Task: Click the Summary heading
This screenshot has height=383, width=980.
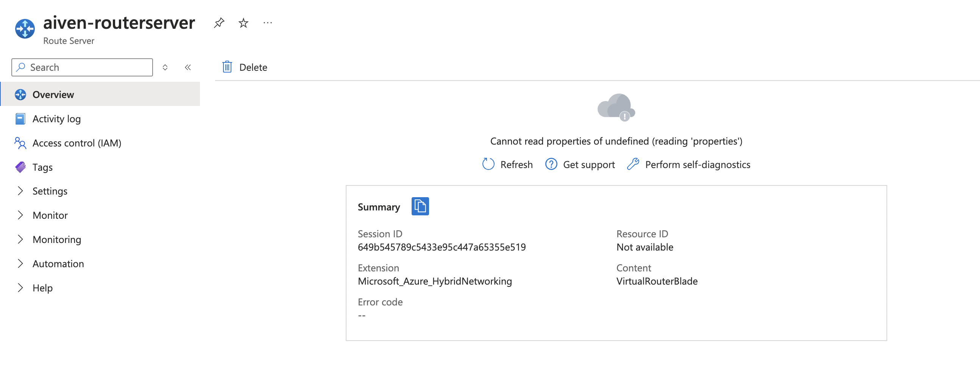Action: pyautogui.click(x=379, y=207)
